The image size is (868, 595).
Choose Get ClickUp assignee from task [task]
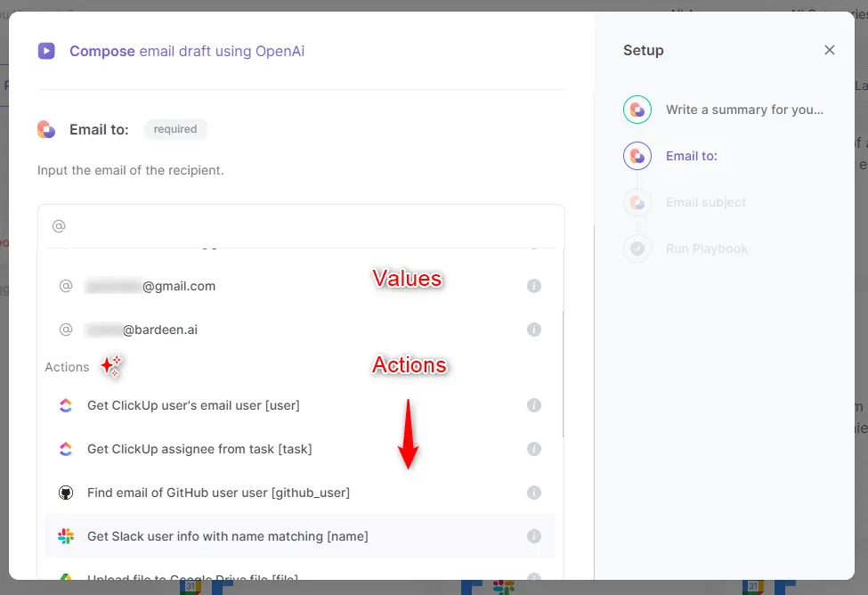pos(301,449)
